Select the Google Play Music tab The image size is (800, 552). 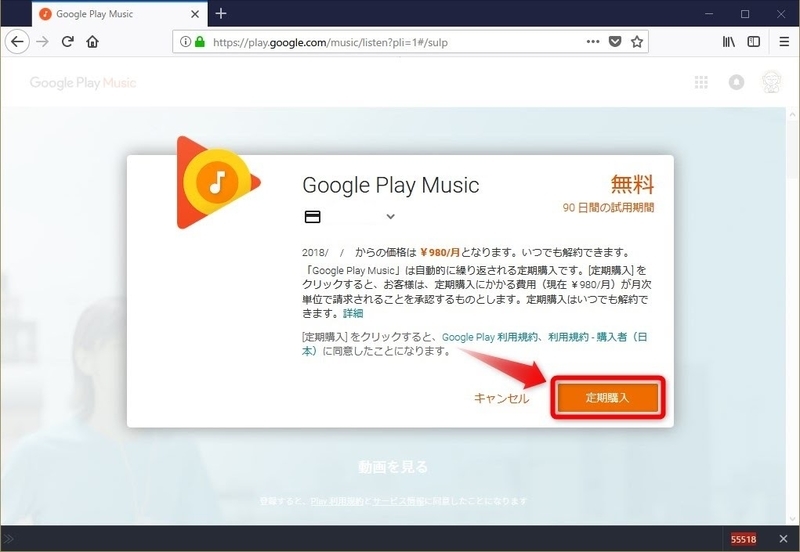tap(110, 14)
